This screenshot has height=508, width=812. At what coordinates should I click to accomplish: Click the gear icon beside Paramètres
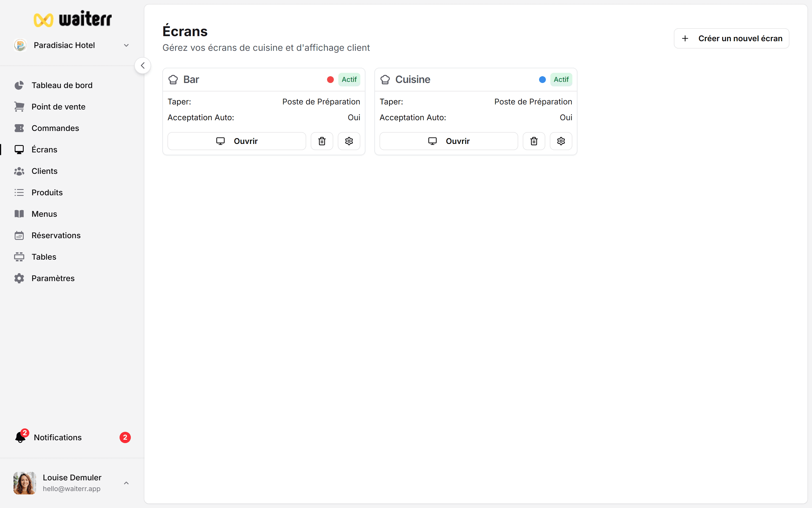pyautogui.click(x=19, y=279)
